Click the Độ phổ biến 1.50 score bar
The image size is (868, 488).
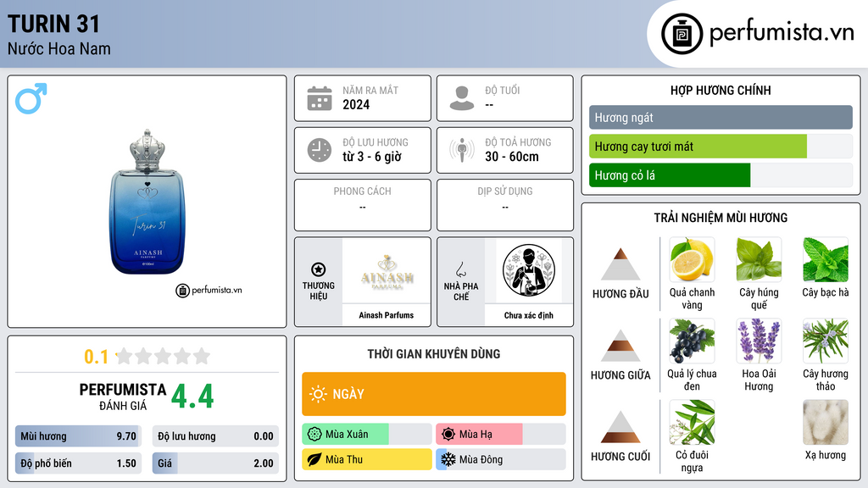click(78, 463)
